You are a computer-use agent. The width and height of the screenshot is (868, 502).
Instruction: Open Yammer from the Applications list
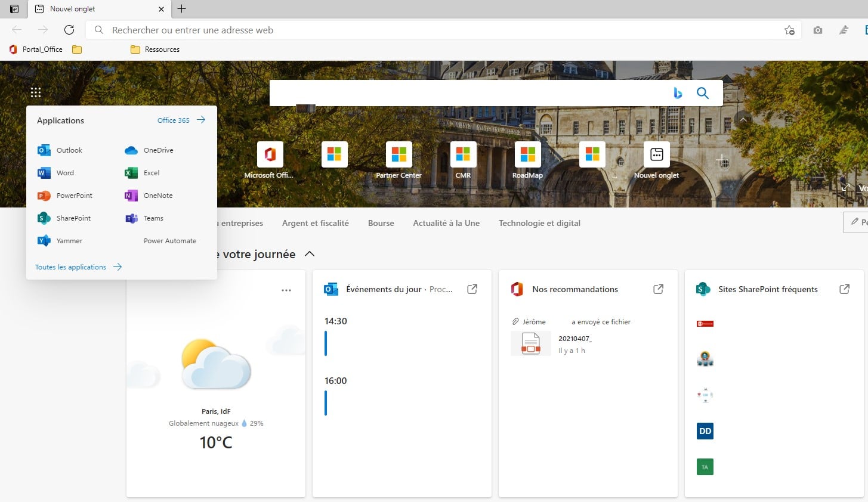(60, 241)
